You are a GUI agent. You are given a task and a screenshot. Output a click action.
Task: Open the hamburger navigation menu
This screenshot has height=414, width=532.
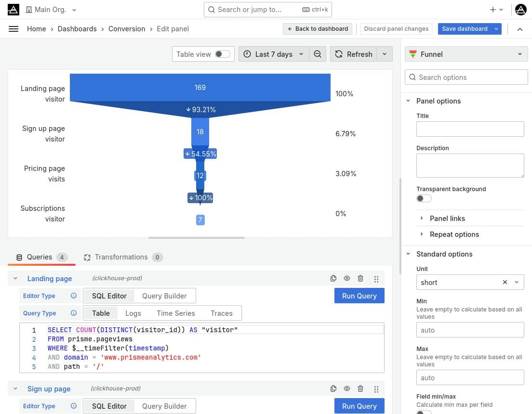click(x=13, y=29)
